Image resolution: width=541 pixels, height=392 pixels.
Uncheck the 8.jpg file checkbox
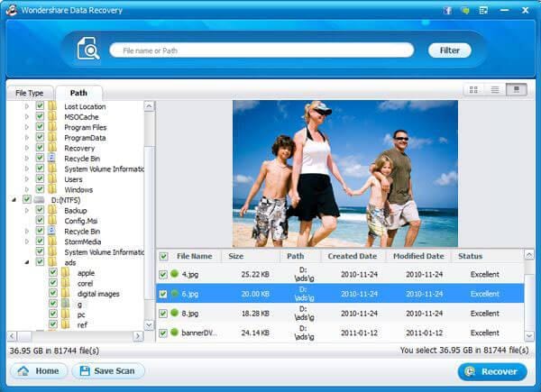(163, 314)
